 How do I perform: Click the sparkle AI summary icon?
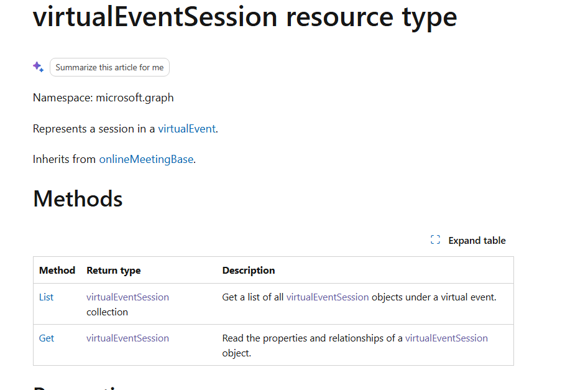coord(39,67)
